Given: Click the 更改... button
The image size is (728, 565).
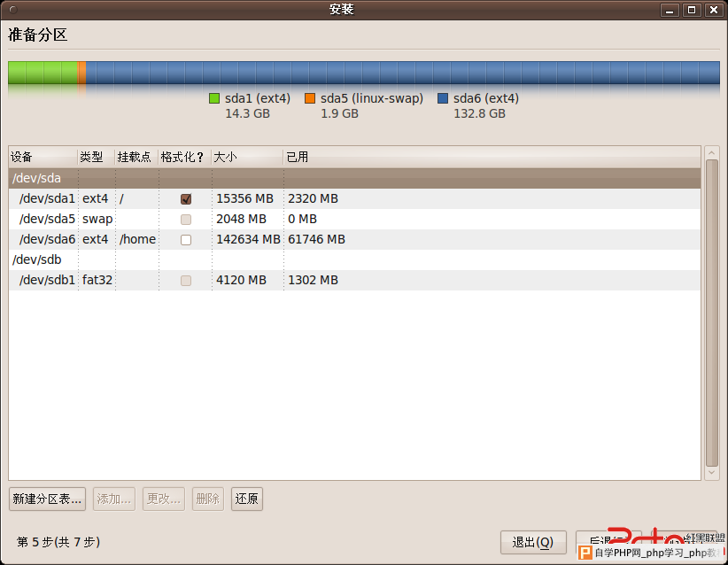Looking at the screenshot, I should click(164, 499).
